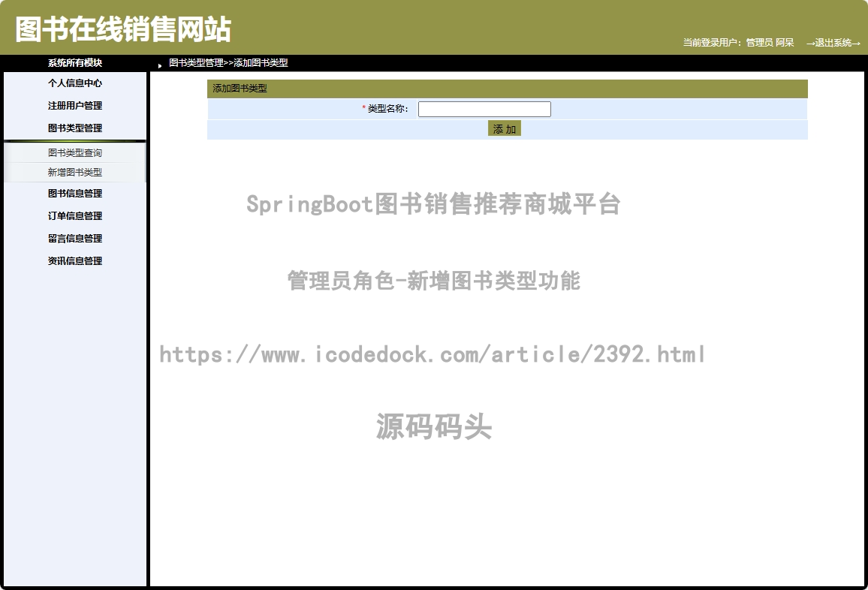Click the 添加图书类型 form title bar
The width and height of the screenshot is (868, 590).
[508, 89]
